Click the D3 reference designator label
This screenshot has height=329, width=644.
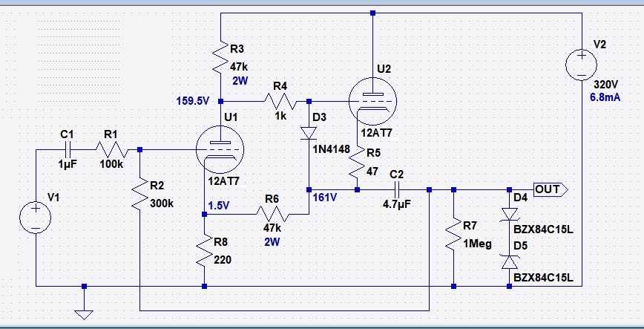click(x=319, y=117)
